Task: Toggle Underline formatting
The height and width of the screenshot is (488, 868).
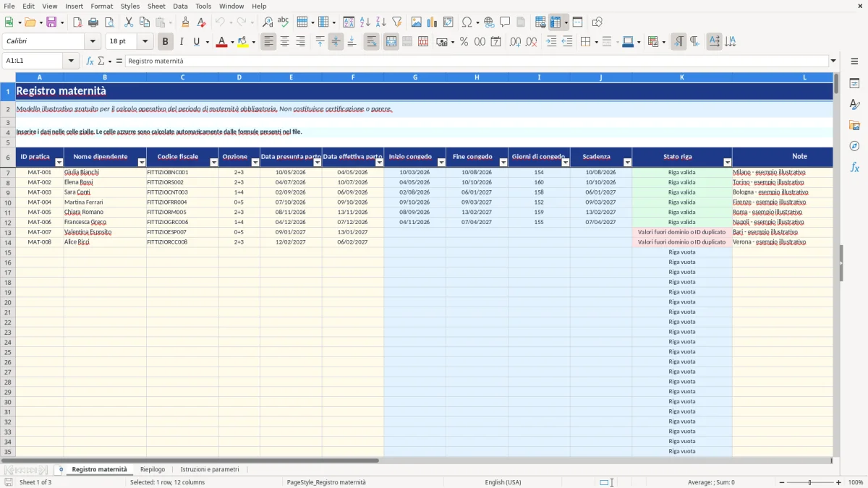Action: 196,42
